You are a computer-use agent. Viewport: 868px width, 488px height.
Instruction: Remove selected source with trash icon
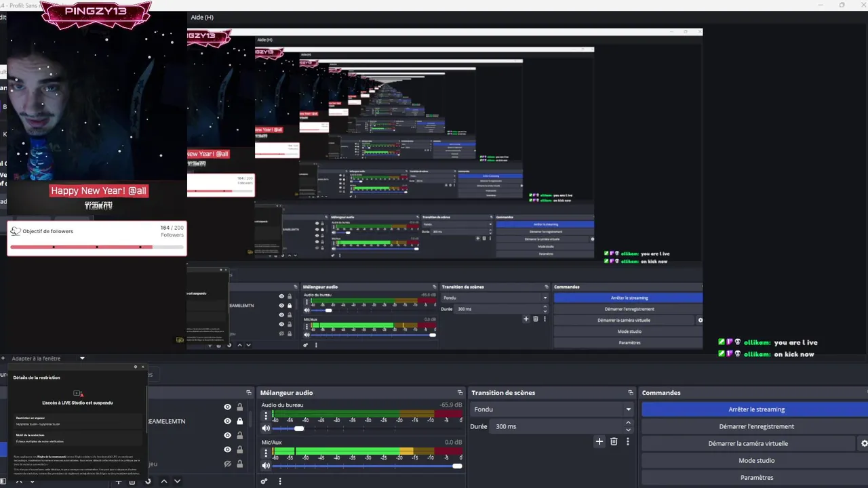(x=132, y=481)
